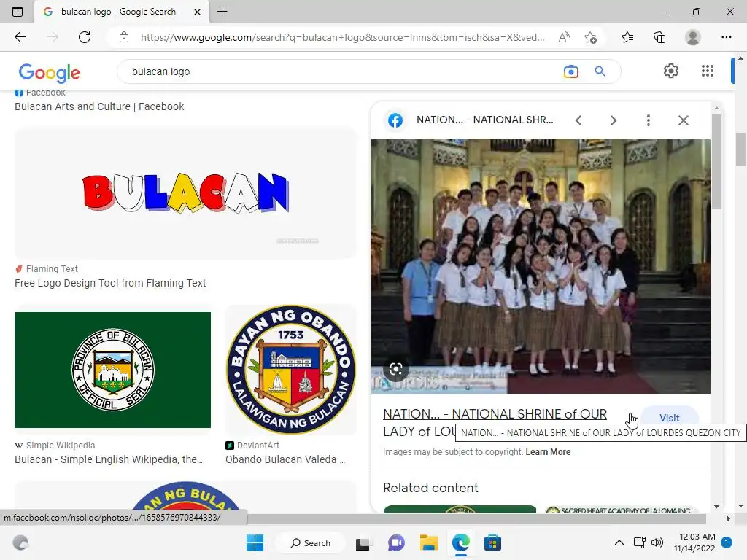This screenshot has width=747, height=560.
Task: Open the preview panel three-dot menu
Action: pos(648,120)
